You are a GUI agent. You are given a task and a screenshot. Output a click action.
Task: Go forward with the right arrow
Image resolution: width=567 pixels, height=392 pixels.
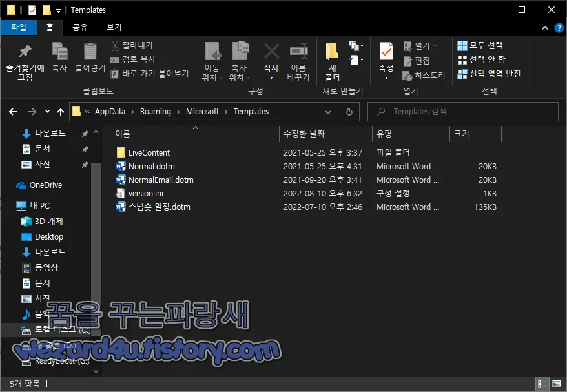click(32, 112)
